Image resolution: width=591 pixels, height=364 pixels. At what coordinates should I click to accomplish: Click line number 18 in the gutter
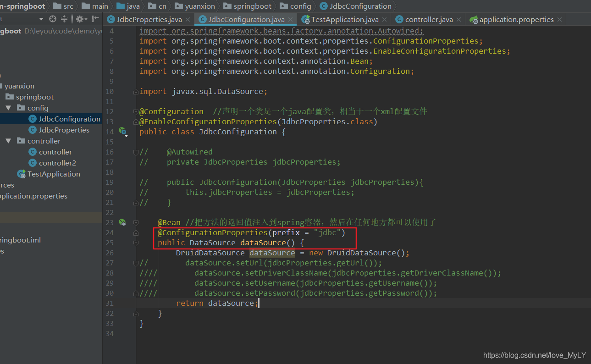click(109, 172)
